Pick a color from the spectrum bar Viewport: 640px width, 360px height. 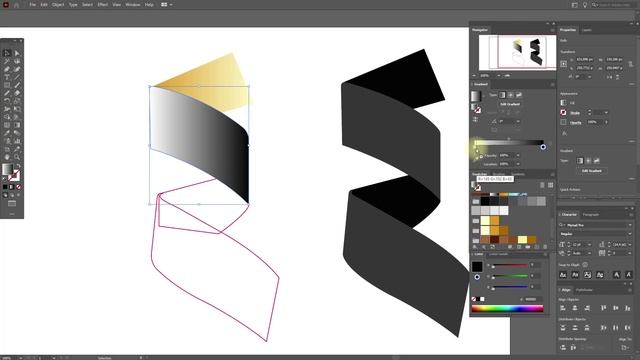tap(508, 309)
